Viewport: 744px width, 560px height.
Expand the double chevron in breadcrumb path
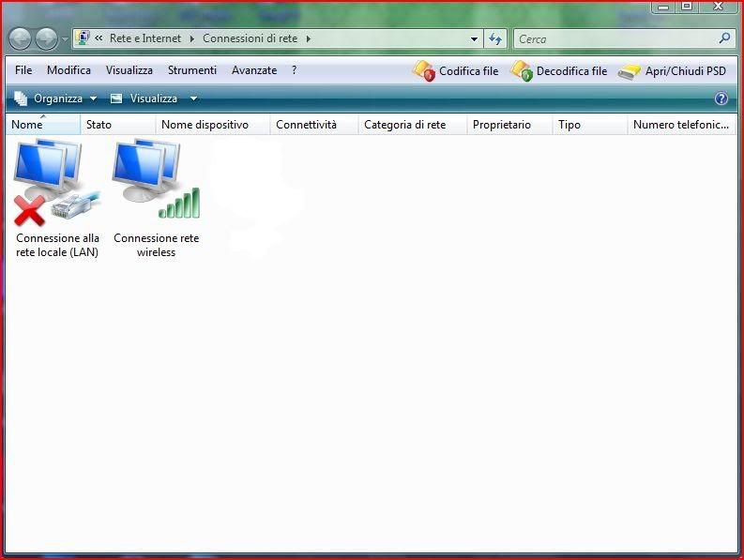click(x=99, y=38)
